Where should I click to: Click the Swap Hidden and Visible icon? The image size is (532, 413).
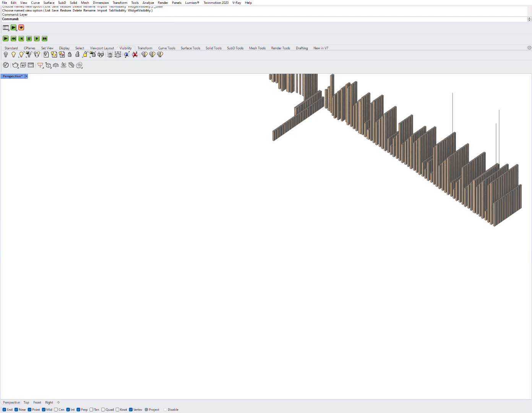(x=37, y=55)
